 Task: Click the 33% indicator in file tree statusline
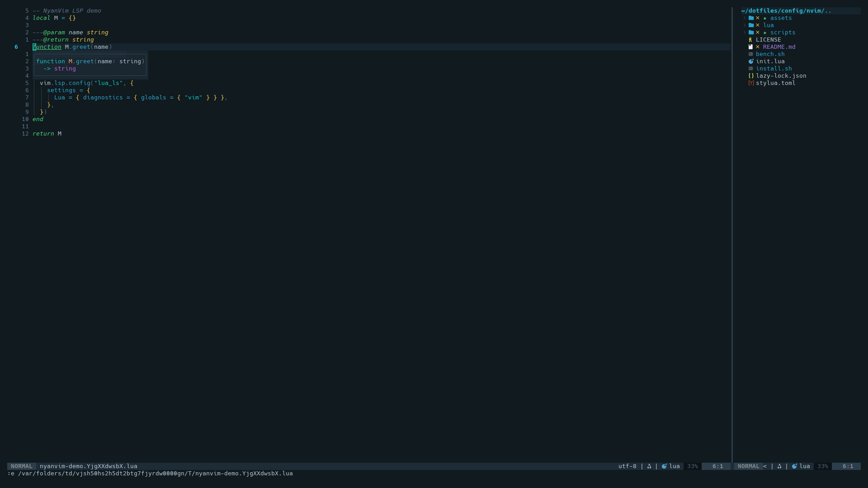[x=823, y=466]
